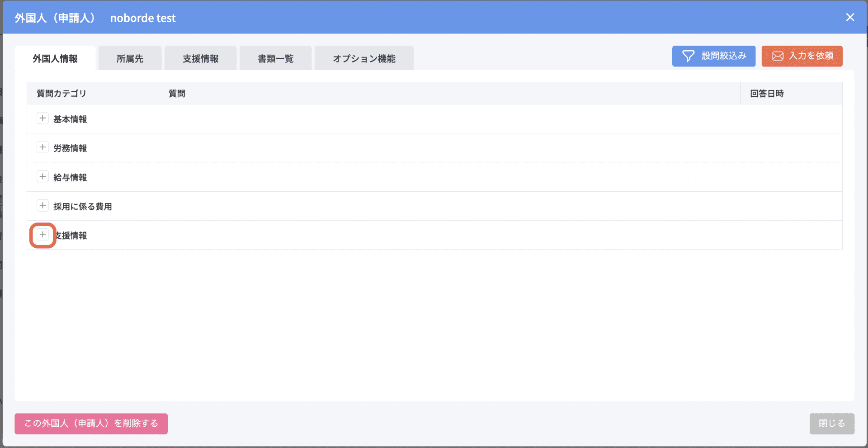
Task: Expand the 労務情報 category row
Action: tap(42, 147)
